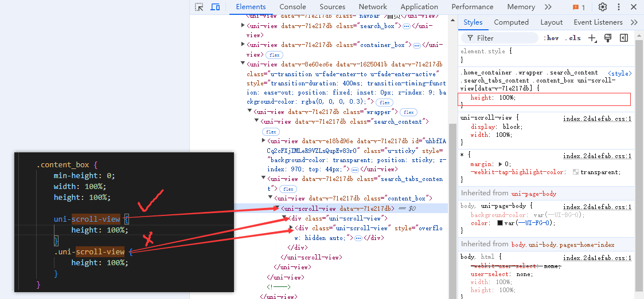Toggle the computed styles sidebar icon

(x=623, y=38)
